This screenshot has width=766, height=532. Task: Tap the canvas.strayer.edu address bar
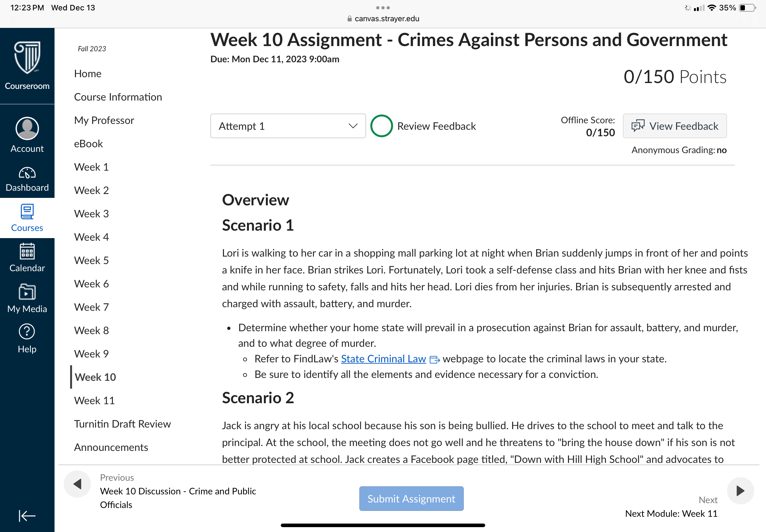click(x=383, y=19)
